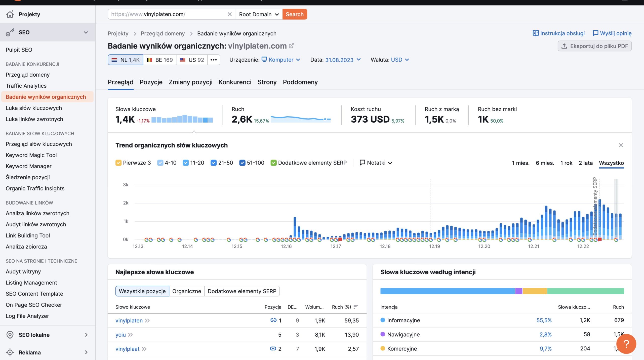
Task: Click yellow Komercyjne segment of intent bar
Action: coord(535,291)
